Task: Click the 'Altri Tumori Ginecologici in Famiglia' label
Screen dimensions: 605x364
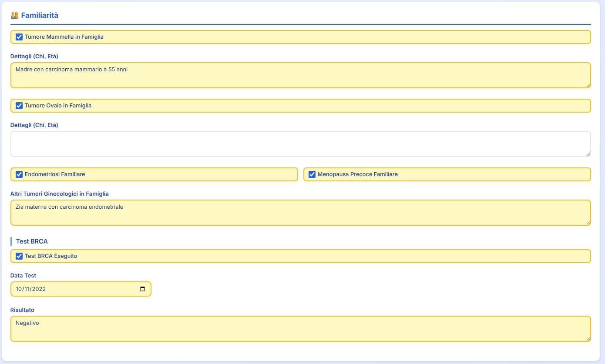Action: [60, 194]
